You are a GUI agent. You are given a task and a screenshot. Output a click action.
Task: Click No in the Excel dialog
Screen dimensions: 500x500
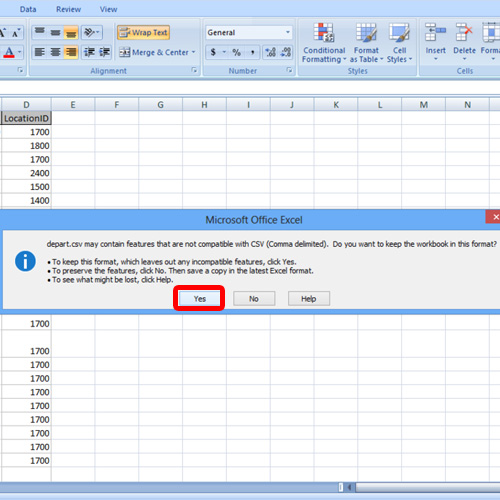(254, 299)
